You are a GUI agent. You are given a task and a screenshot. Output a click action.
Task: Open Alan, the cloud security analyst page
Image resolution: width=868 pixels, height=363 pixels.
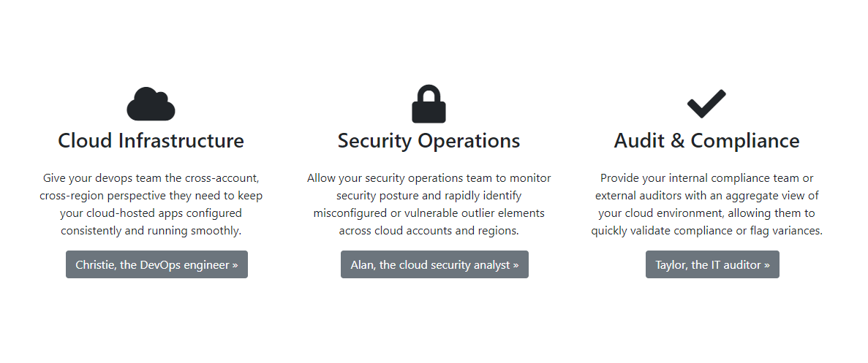tap(434, 264)
